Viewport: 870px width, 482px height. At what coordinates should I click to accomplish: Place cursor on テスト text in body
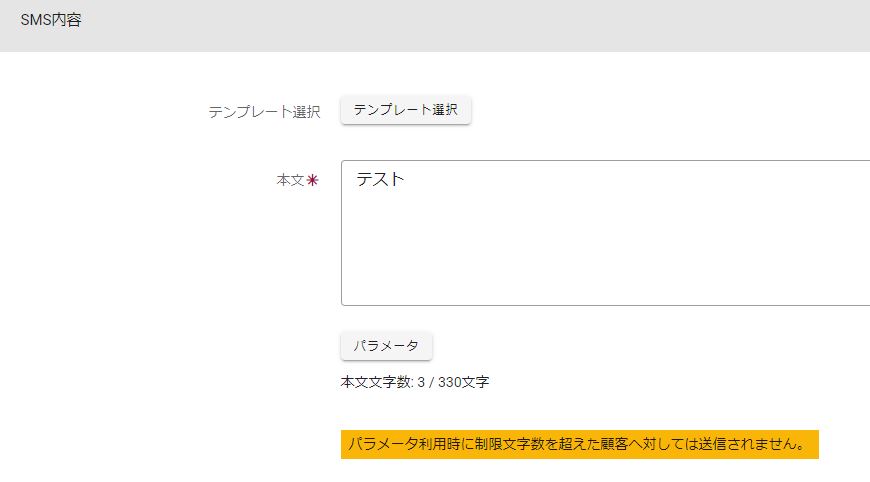(x=380, y=180)
